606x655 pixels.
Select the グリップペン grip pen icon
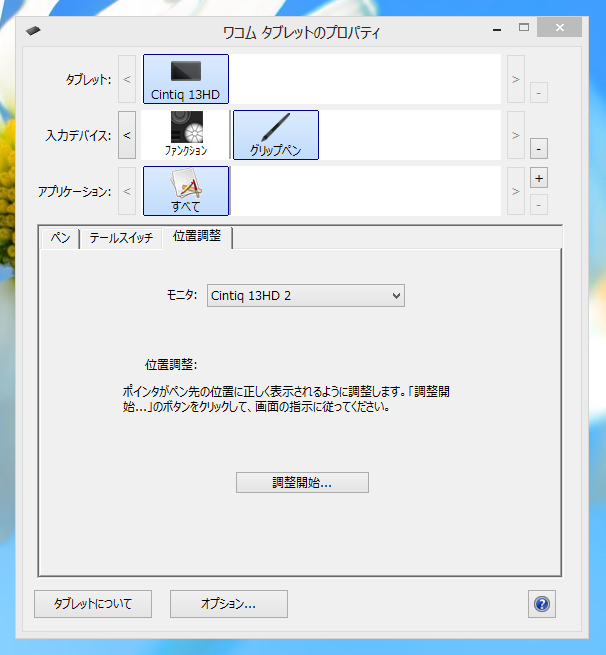(x=276, y=135)
